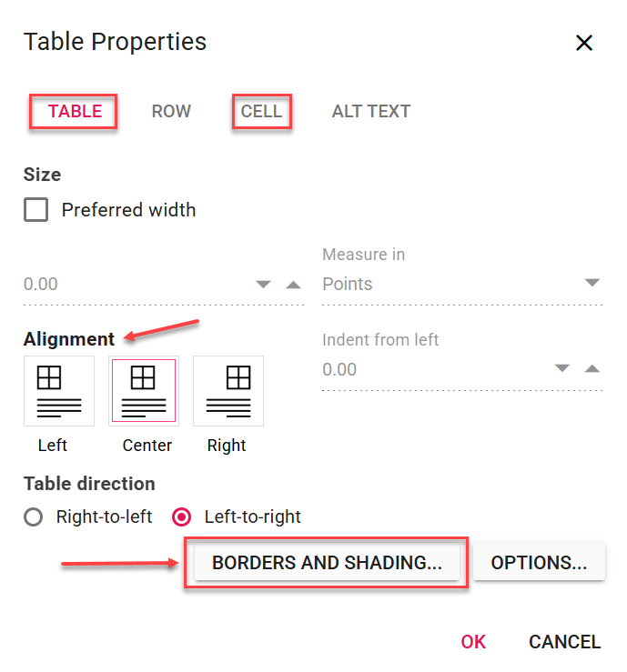Choose Right-to-left table direction

point(34,517)
